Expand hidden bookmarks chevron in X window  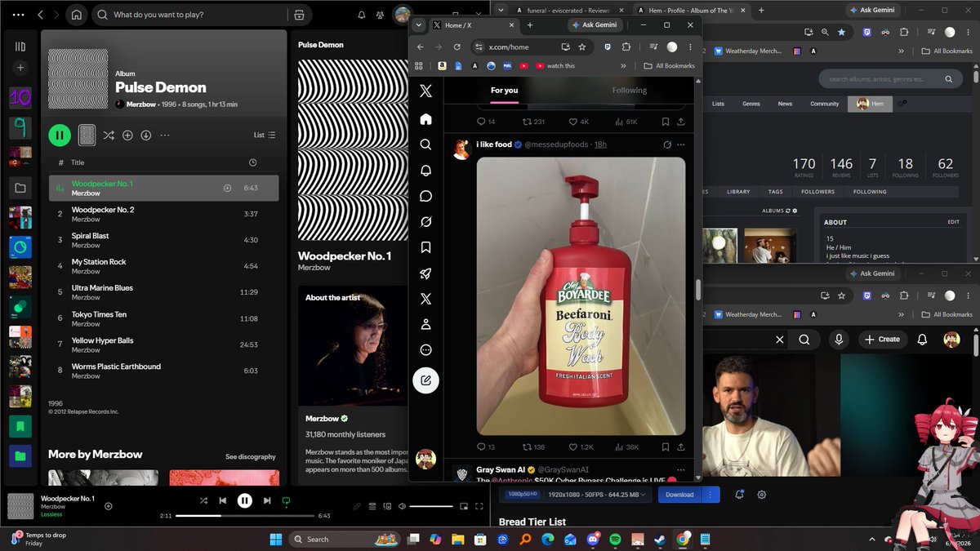coord(624,65)
